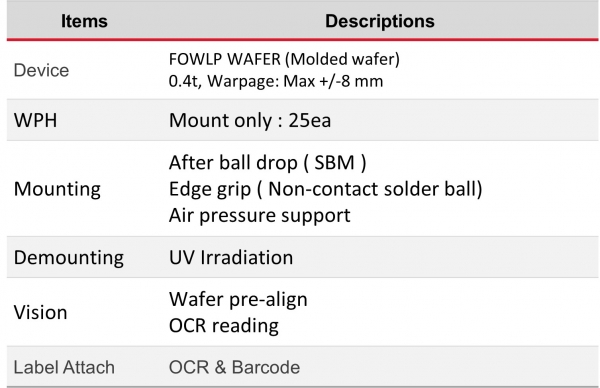Image resolution: width=600 pixels, height=388 pixels.
Task: Select the Device row label
Action: click(x=41, y=70)
